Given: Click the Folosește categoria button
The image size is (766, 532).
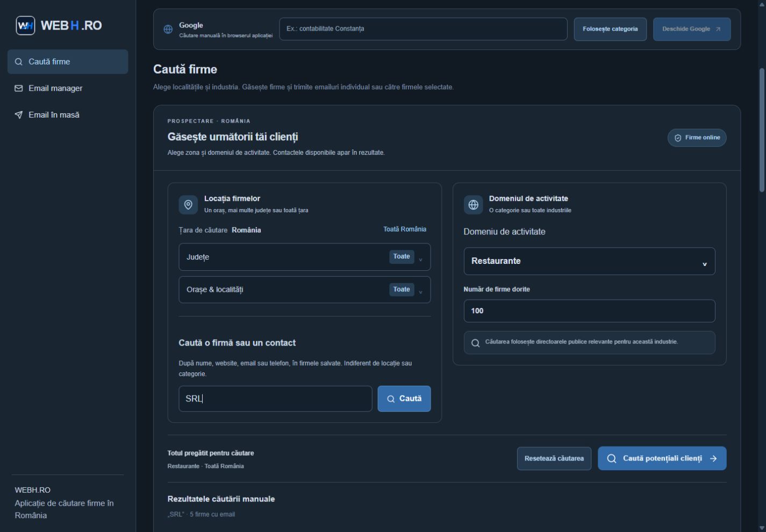Looking at the screenshot, I should pyautogui.click(x=610, y=29).
